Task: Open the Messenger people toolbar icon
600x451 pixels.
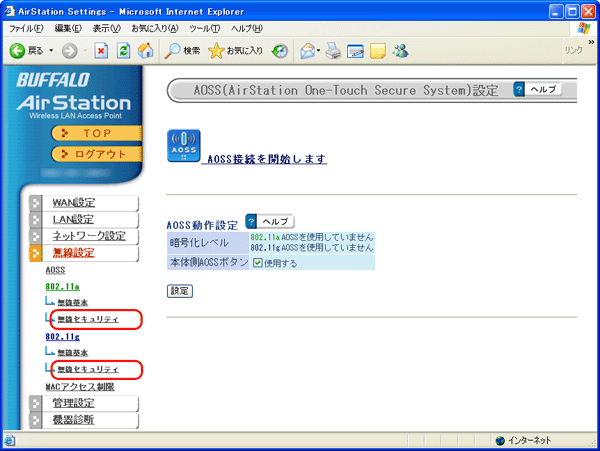Action: [x=401, y=51]
